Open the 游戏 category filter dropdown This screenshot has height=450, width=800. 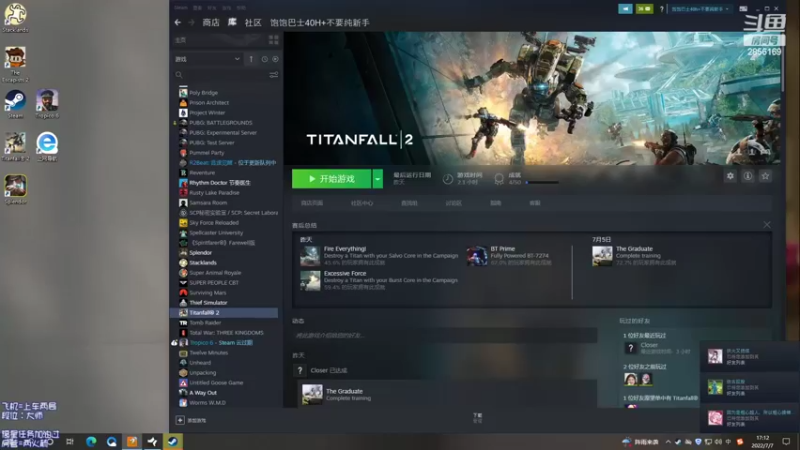click(x=207, y=59)
